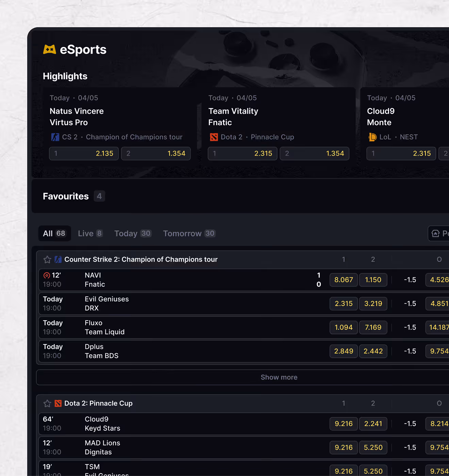Image resolution: width=449 pixels, height=476 pixels.
Task: Click live indicator icon on NAVI match
Action: pyautogui.click(x=47, y=275)
